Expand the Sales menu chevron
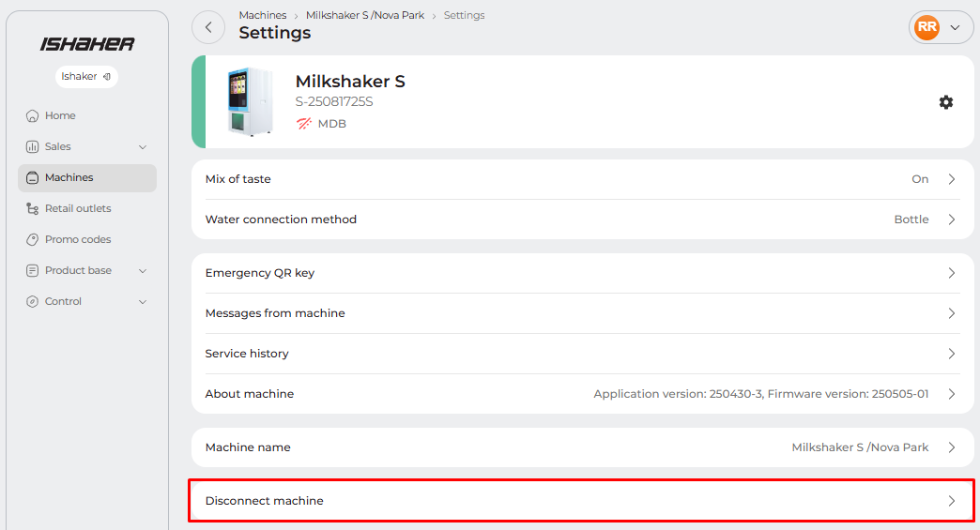 tap(143, 147)
